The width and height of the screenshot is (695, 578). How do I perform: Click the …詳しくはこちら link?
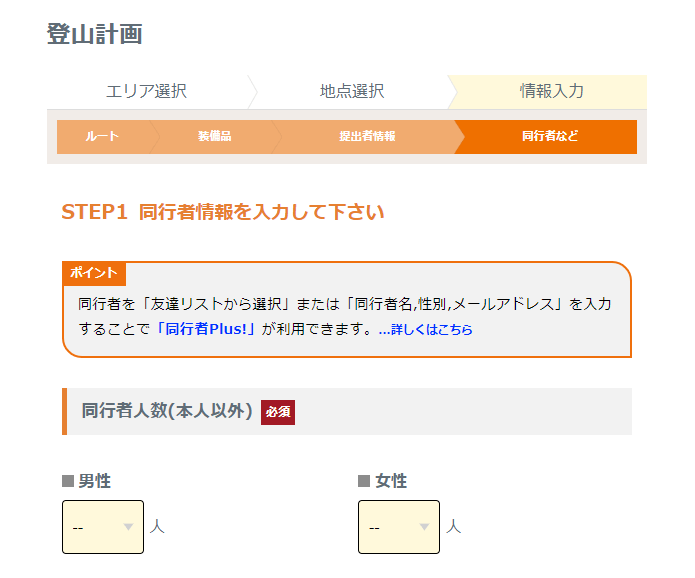(425, 329)
